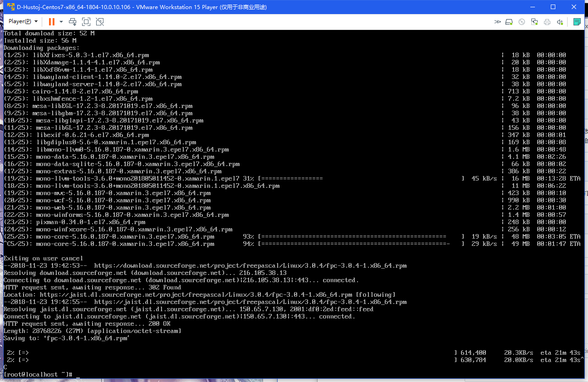
Task: Open the hard disk device icon
Action: (x=509, y=21)
